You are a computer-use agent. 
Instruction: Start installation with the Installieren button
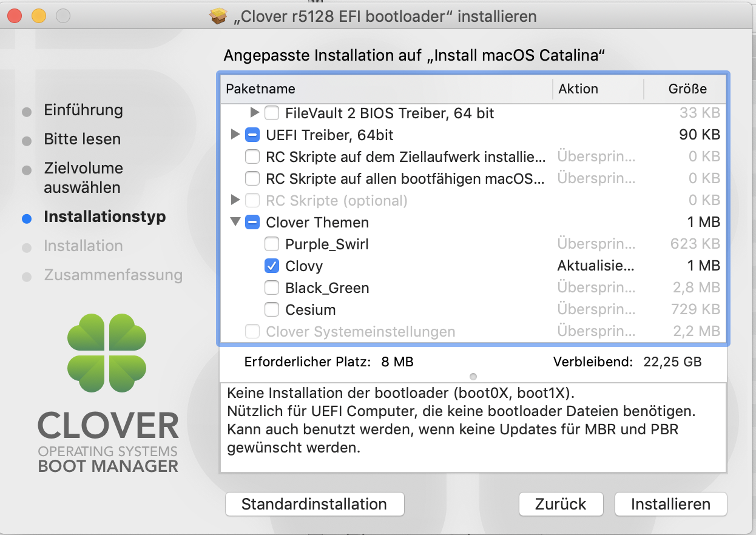point(670,504)
